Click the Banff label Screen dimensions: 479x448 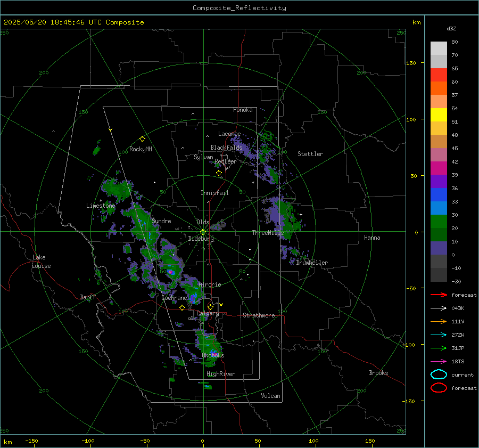[x=88, y=297]
